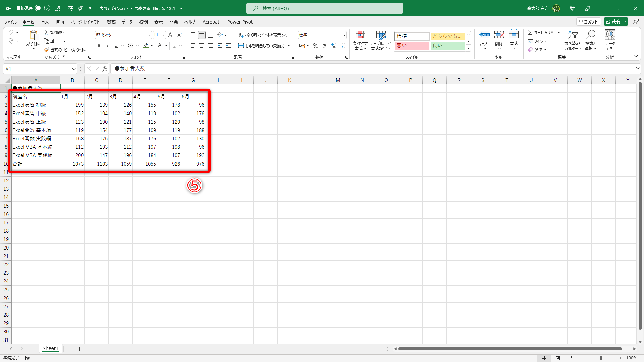Switch to the Insert (挿入) ribbon tab
The height and width of the screenshot is (362, 644).
(44, 22)
